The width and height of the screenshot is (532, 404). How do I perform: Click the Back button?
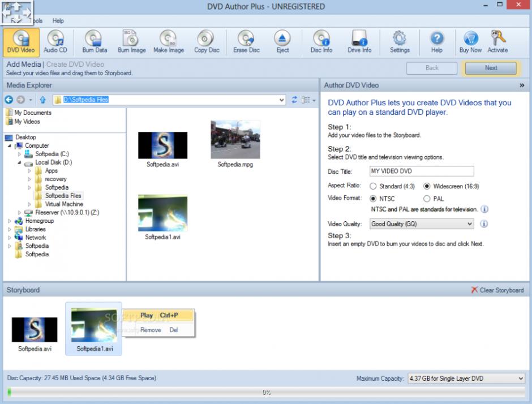pyautogui.click(x=432, y=68)
